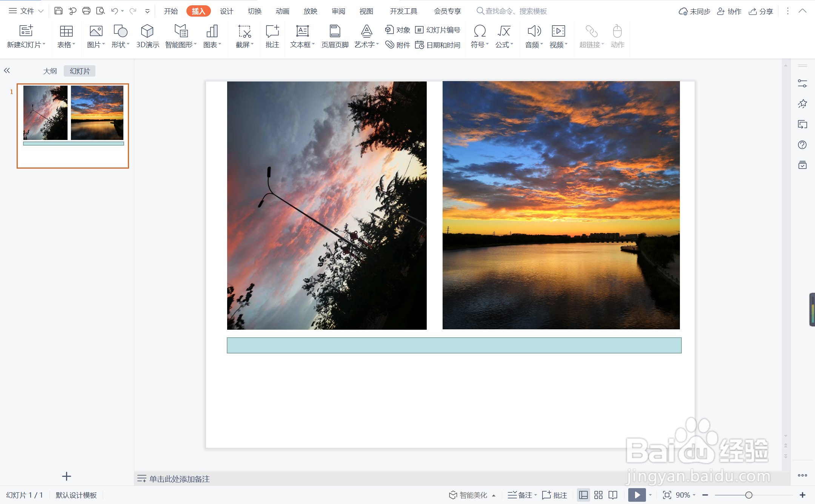Insert a table
The width and height of the screenshot is (815, 504).
pos(66,37)
